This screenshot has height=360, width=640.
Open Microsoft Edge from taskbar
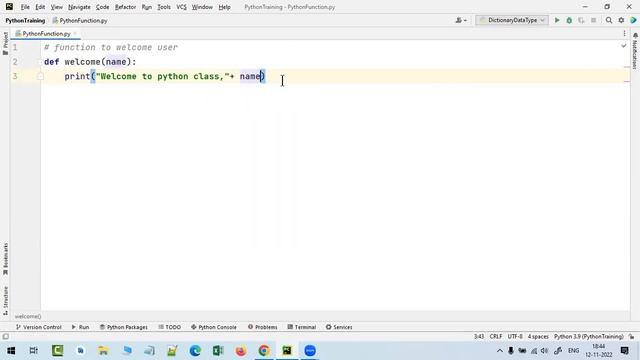pyautogui.click(x=195, y=351)
